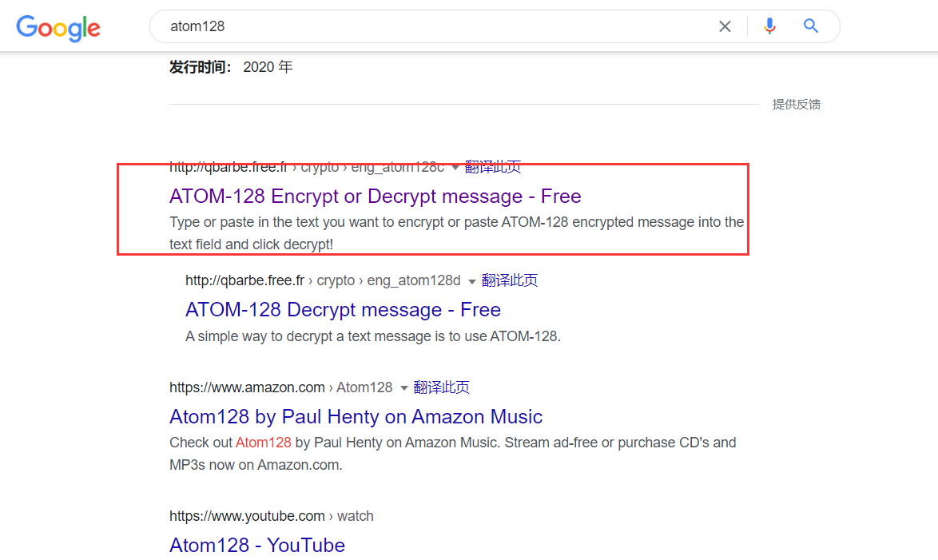Click the snippet beginning 'Check out Atom128 by Paul Henty'
The image size is (938, 560).
453,454
